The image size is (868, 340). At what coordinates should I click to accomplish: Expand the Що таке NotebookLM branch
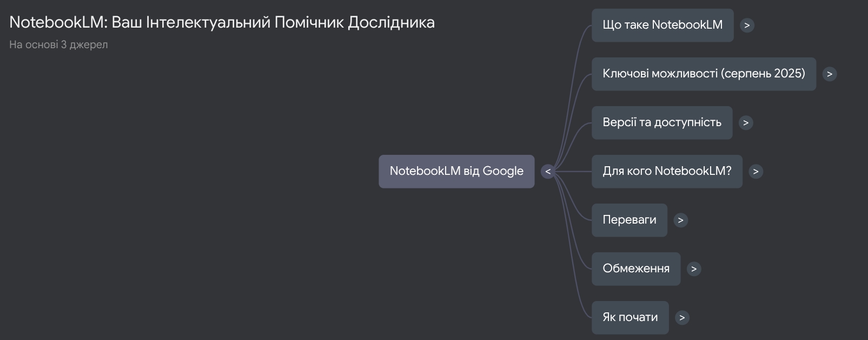click(747, 25)
